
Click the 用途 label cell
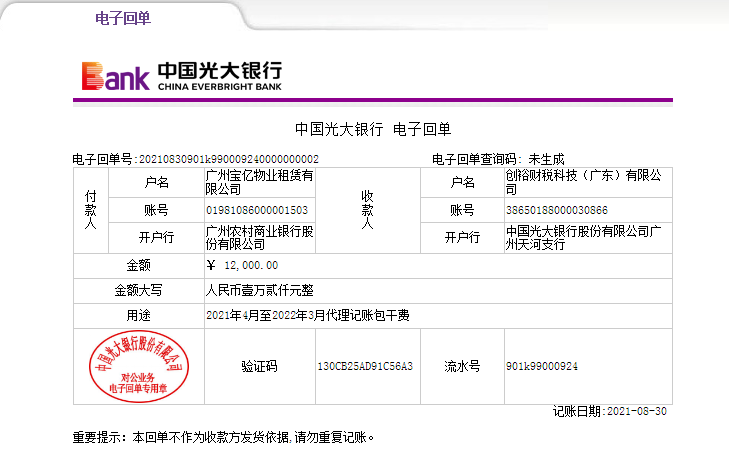point(139,316)
